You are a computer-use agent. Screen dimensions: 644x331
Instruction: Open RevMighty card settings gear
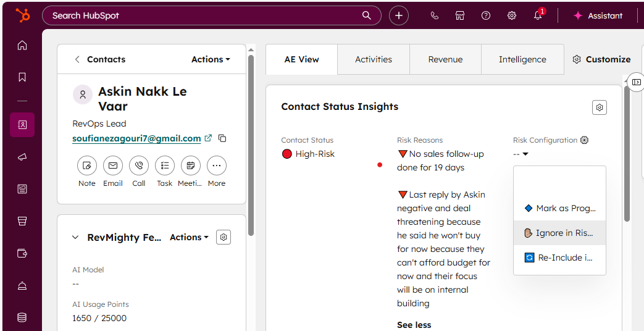click(x=224, y=237)
